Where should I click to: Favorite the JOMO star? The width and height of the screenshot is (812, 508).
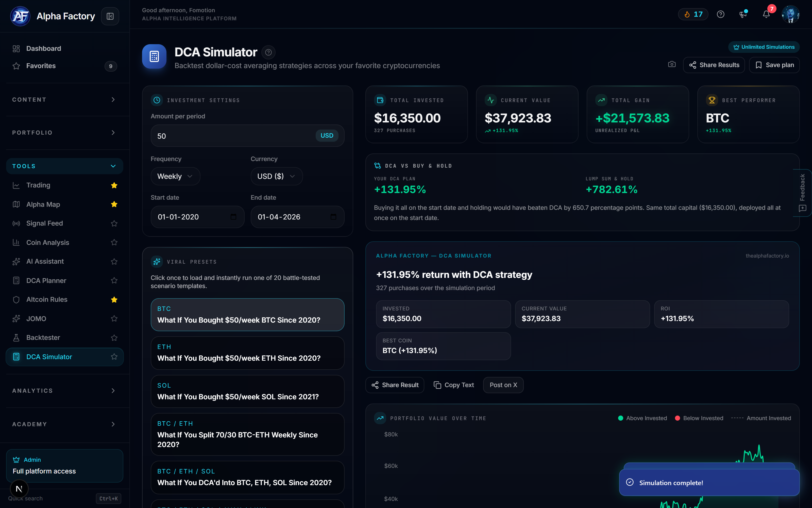(x=114, y=319)
